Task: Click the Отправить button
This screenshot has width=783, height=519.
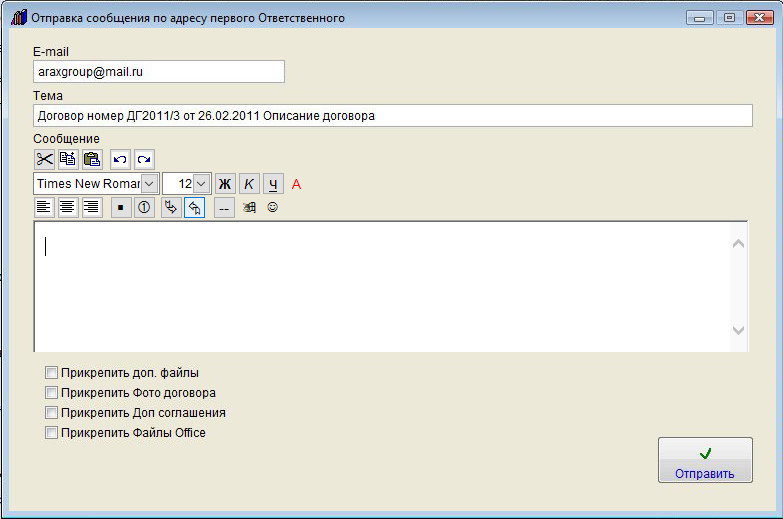Action: coord(705,460)
